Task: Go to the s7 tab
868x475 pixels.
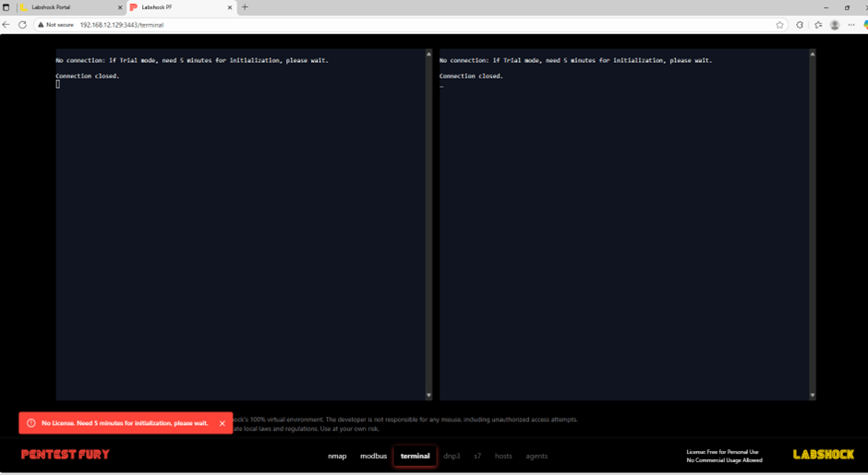Action: (477, 456)
